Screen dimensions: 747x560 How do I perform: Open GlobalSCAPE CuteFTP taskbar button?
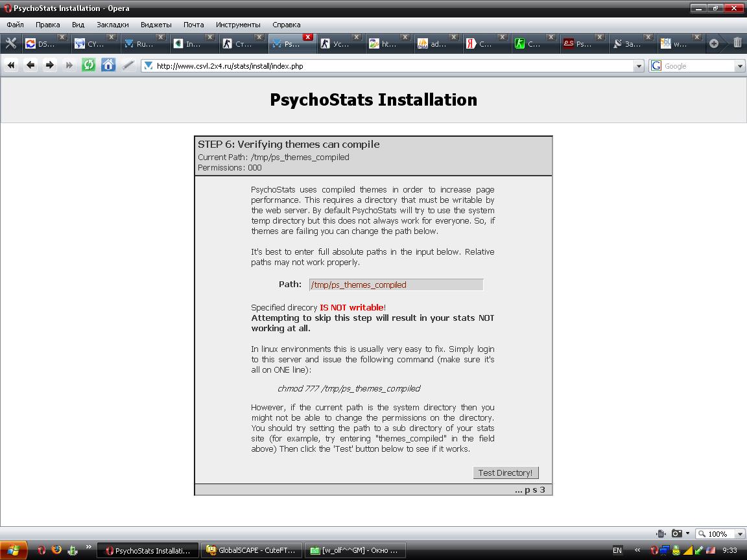pyautogui.click(x=251, y=550)
